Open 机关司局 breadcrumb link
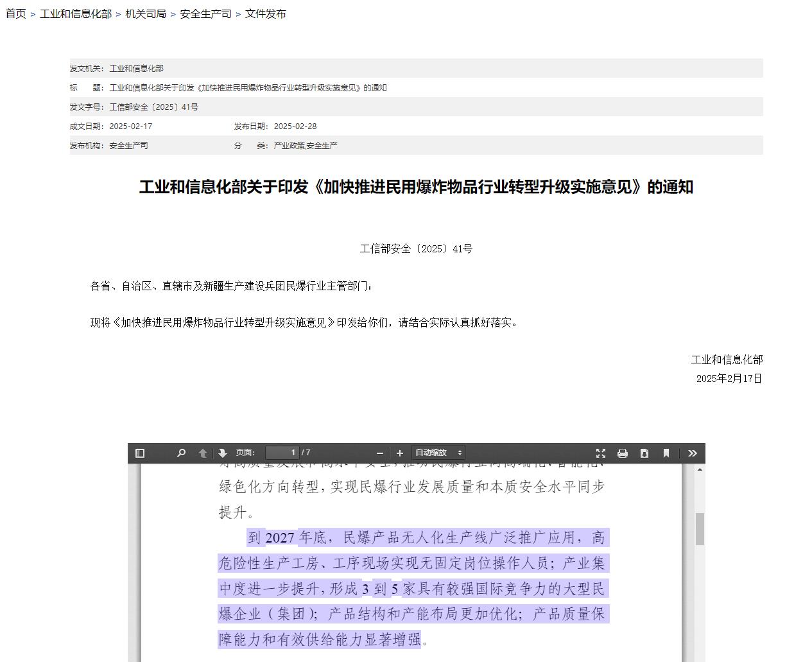Viewport: 812px width, 662px height. click(146, 13)
